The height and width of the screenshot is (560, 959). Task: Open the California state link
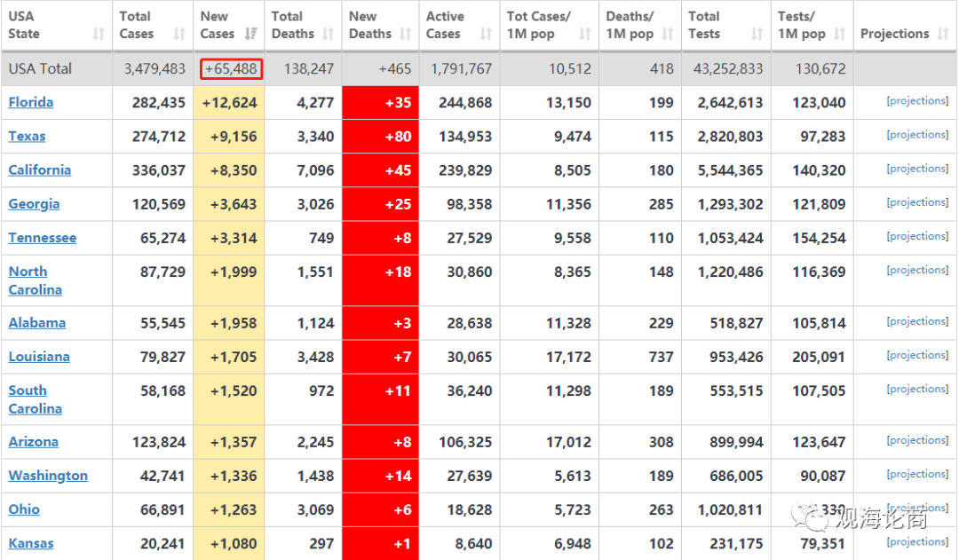tap(40, 170)
